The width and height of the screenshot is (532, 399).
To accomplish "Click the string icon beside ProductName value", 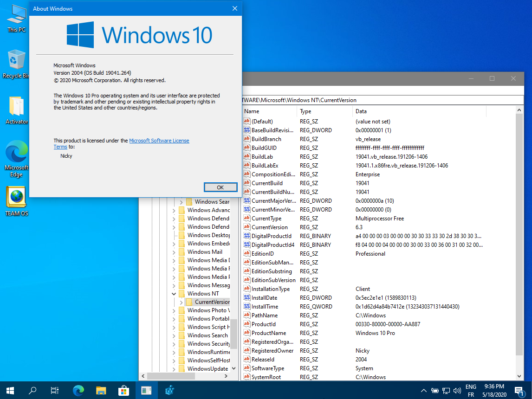I will (247, 333).
